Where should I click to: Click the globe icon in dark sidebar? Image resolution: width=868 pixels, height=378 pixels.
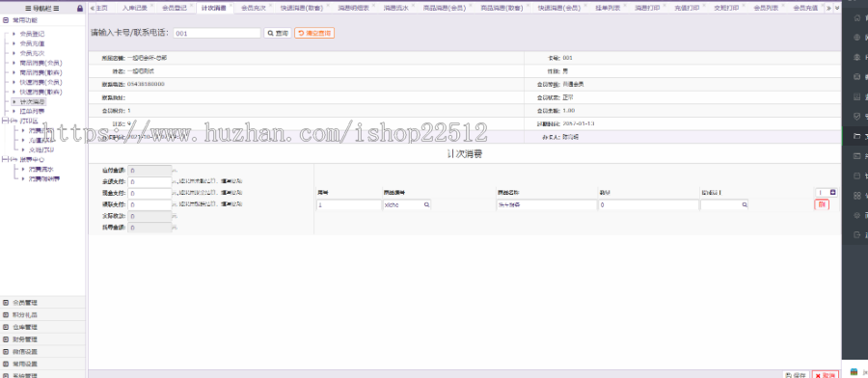point(857,37)
